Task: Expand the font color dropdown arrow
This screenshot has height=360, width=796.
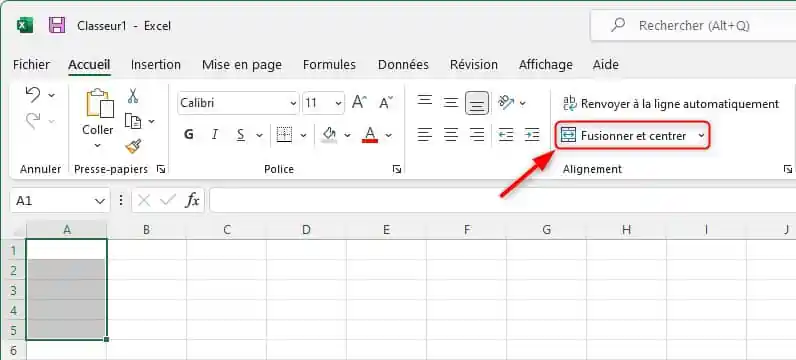Action: click(x=388, y=135)
